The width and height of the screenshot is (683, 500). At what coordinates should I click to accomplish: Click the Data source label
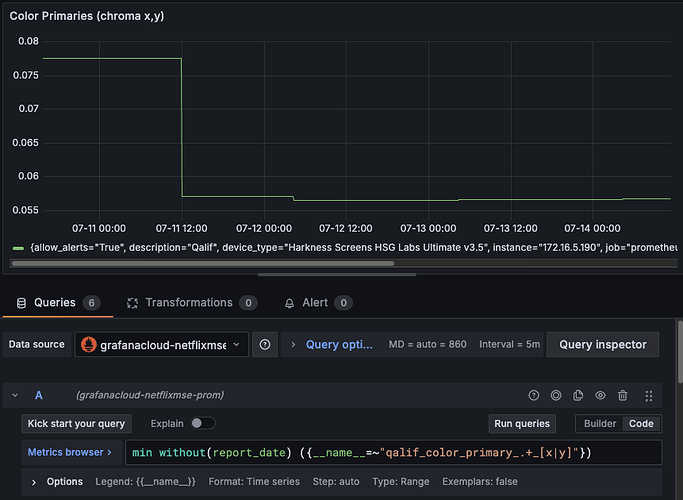(37, 345)
